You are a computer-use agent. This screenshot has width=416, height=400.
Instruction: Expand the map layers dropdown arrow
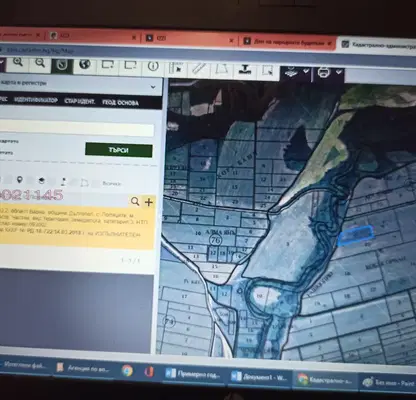[x=306, y=71]
